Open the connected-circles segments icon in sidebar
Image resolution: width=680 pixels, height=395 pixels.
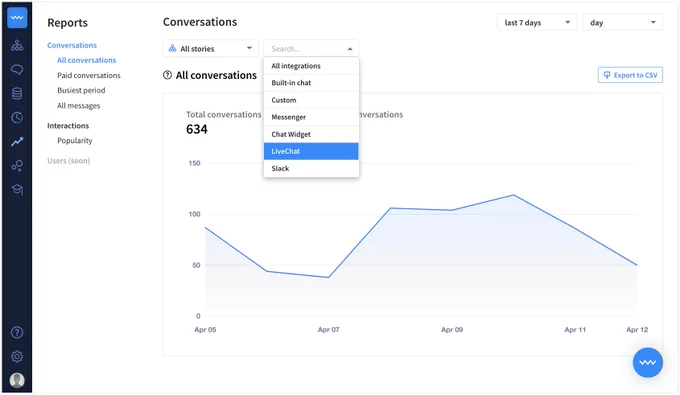click(x=17, y=166)
